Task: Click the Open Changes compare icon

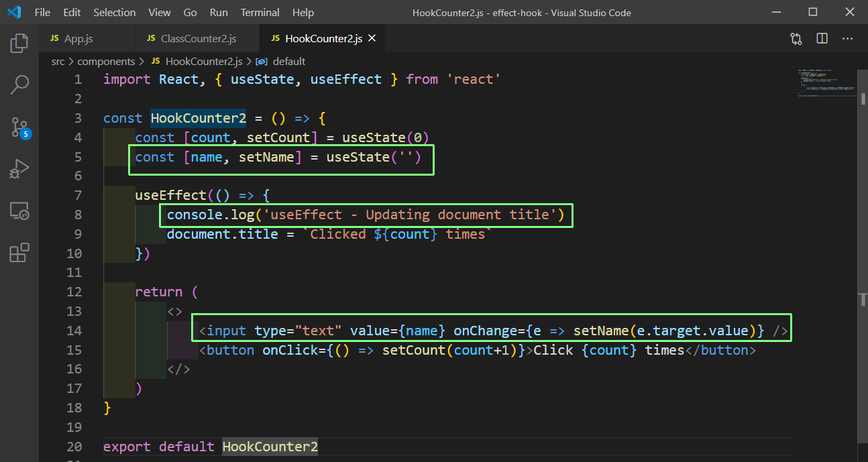Action: [796, 39]
